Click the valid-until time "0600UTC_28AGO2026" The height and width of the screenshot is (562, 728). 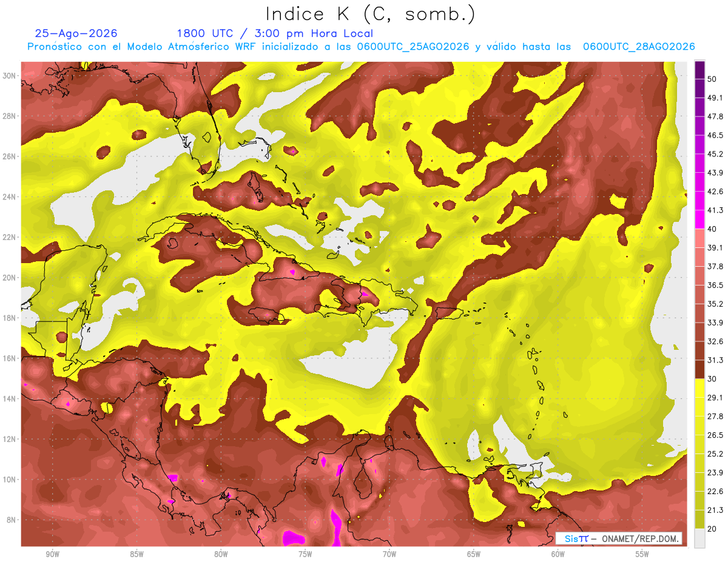point(639,47)
